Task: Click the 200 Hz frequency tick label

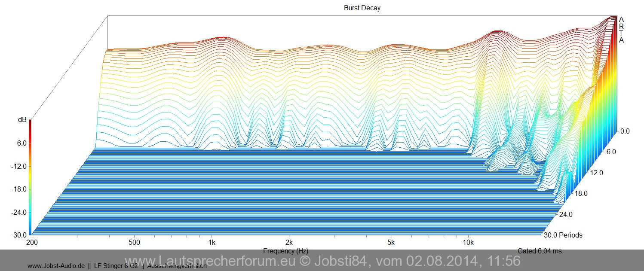Action: (32, 243)
